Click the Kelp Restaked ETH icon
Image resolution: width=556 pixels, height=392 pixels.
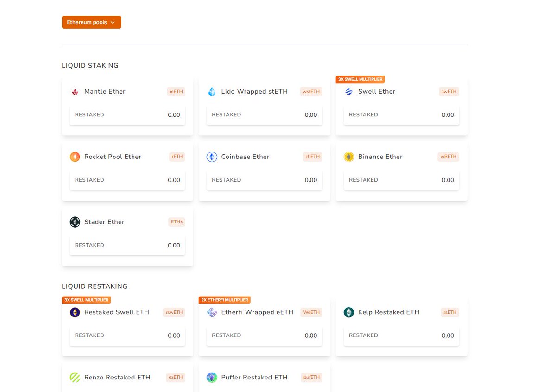(x=349, y=312)
